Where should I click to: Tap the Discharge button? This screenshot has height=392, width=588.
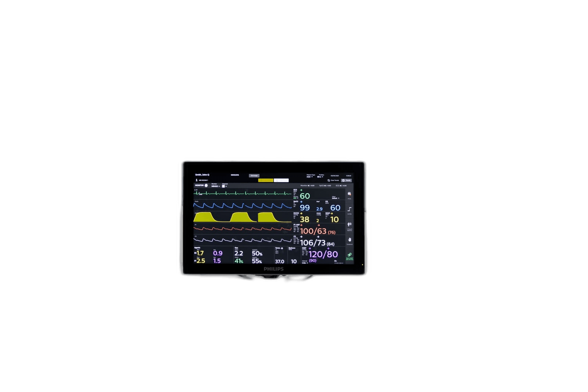[x=254, y=176]
